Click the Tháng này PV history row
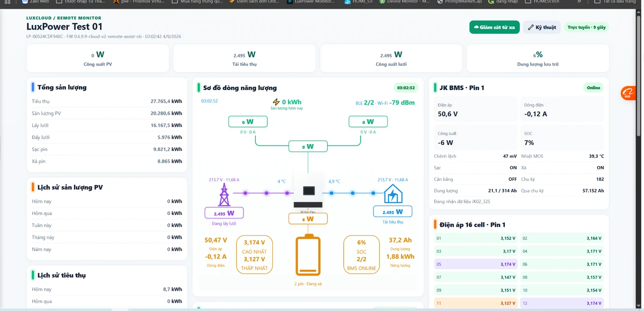 tap(107, 237)
